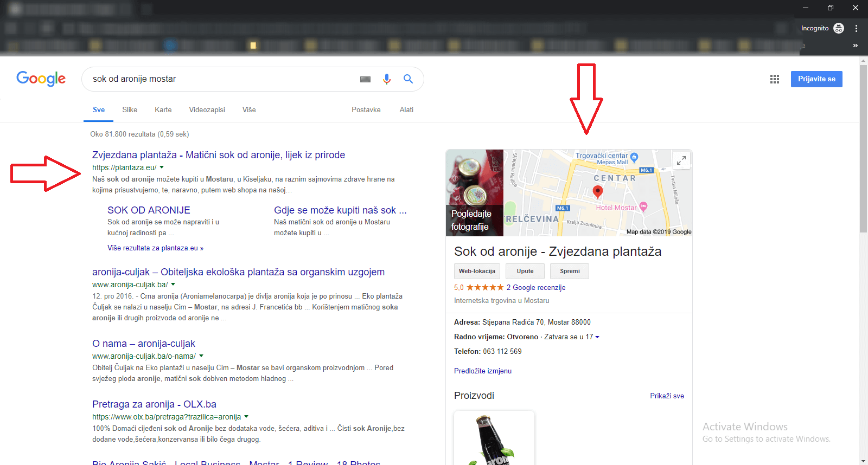Open the Alati tools menu
868x465 pixels.
(x=406, y=109)
